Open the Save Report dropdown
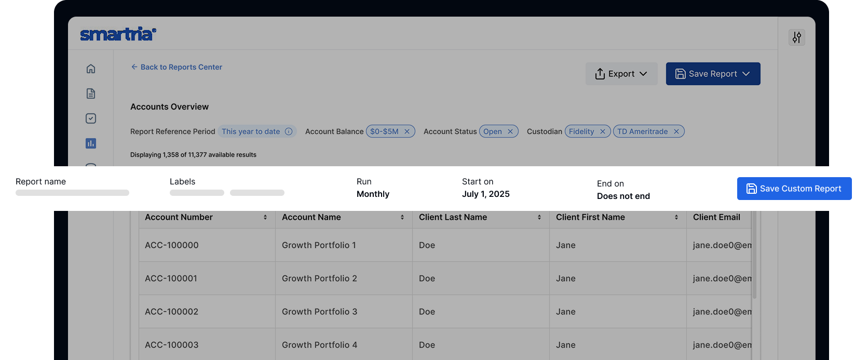This screenshot has width=868, height=360. (713, 74)
